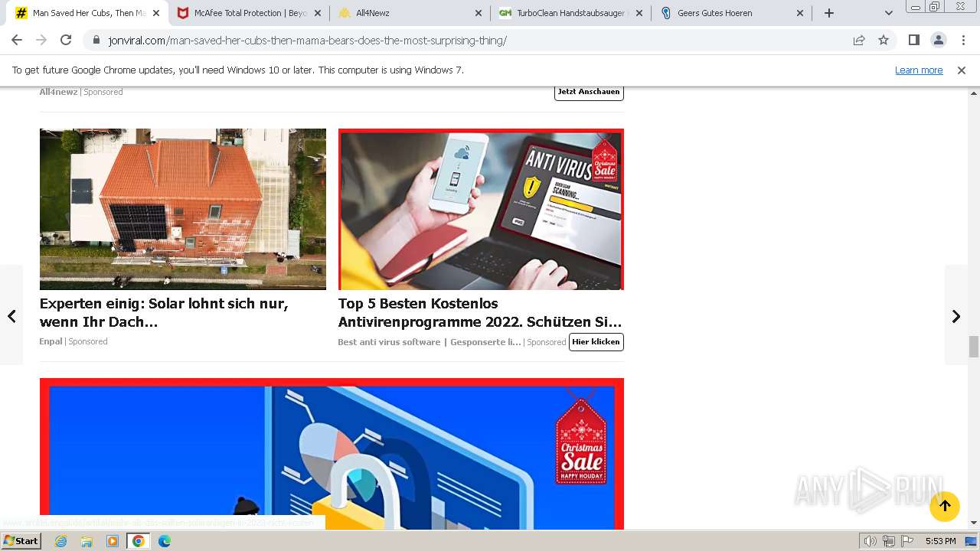The width and height of the screenshot is (980, 551).
Task: Open Microsoft Edge from the taskbar
Action: [x=164, y=541]
